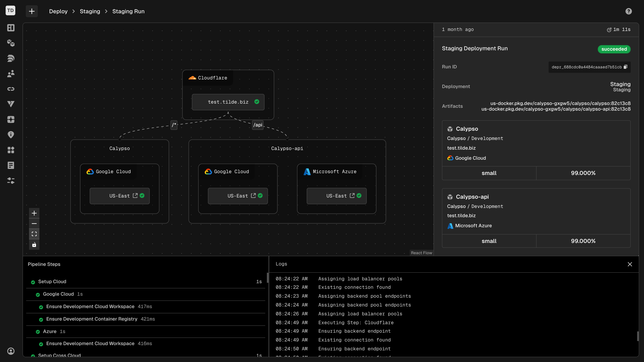Click the help question mark icon
This screenshot has width=644, height=362.
(629, 11)
